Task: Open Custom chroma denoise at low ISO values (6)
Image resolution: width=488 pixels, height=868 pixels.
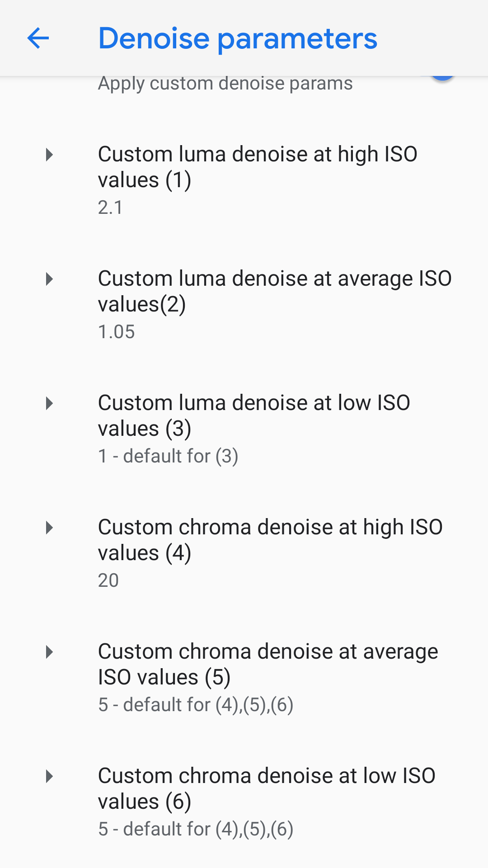Action: pyautogui.click(x=267, y=788)
